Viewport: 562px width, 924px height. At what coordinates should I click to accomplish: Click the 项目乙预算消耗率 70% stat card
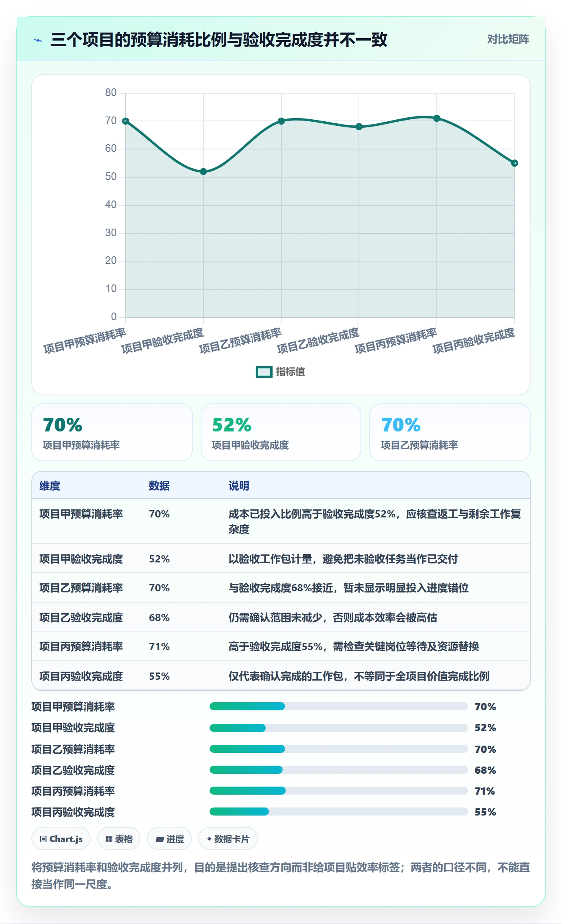[450, 432]
